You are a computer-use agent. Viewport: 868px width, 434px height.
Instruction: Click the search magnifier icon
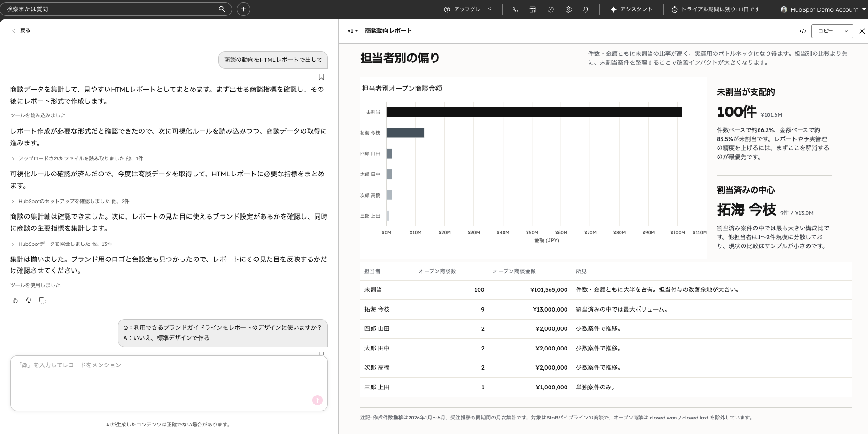pos(222,9)
